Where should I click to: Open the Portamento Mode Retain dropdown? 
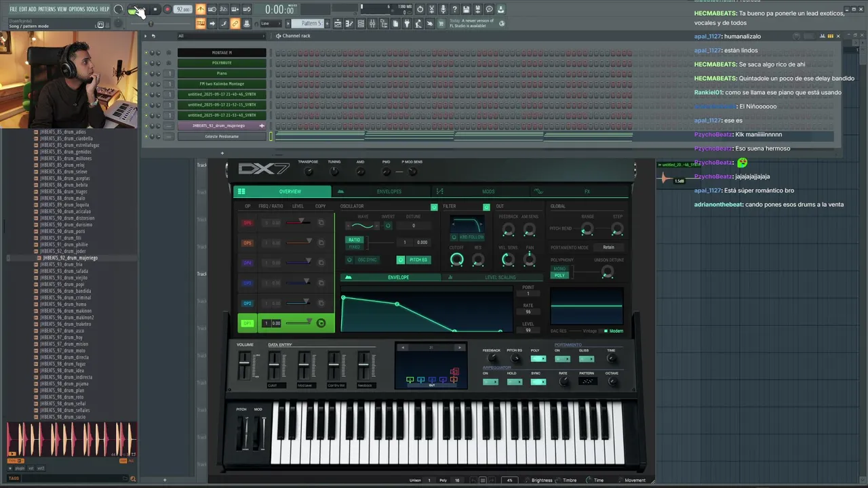coord(609,247)
